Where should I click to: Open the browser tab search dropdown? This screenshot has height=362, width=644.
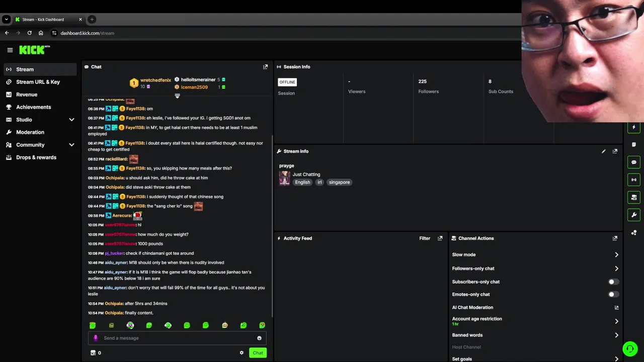tap(6, 19)
